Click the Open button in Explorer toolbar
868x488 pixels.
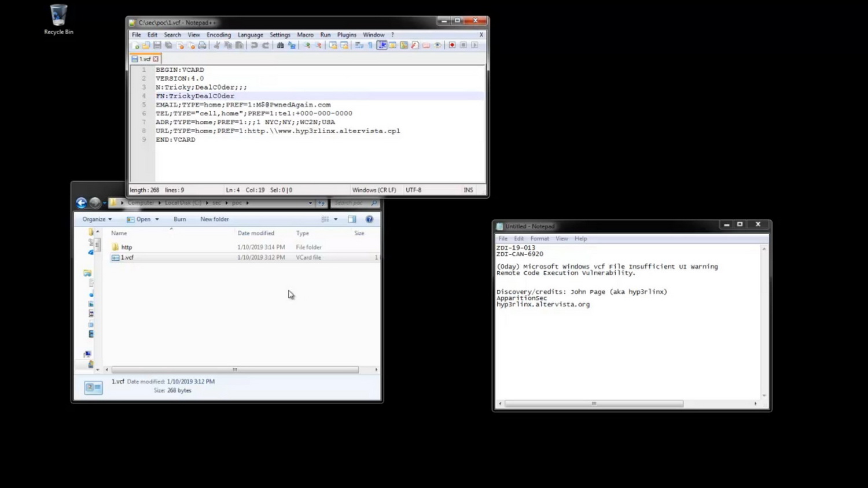point(139,219)
